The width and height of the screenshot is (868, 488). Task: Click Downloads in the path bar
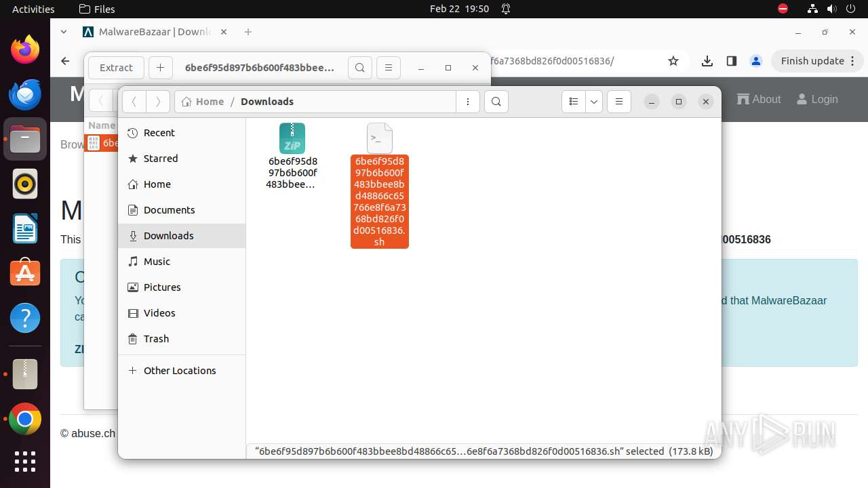[267, 102]
